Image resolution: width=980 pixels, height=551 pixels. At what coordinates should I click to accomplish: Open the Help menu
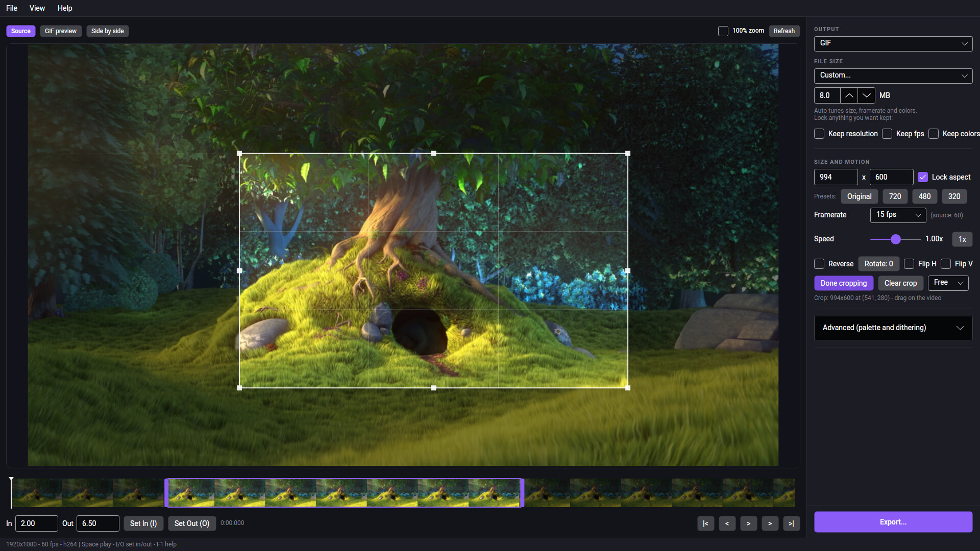click(65, 8)
